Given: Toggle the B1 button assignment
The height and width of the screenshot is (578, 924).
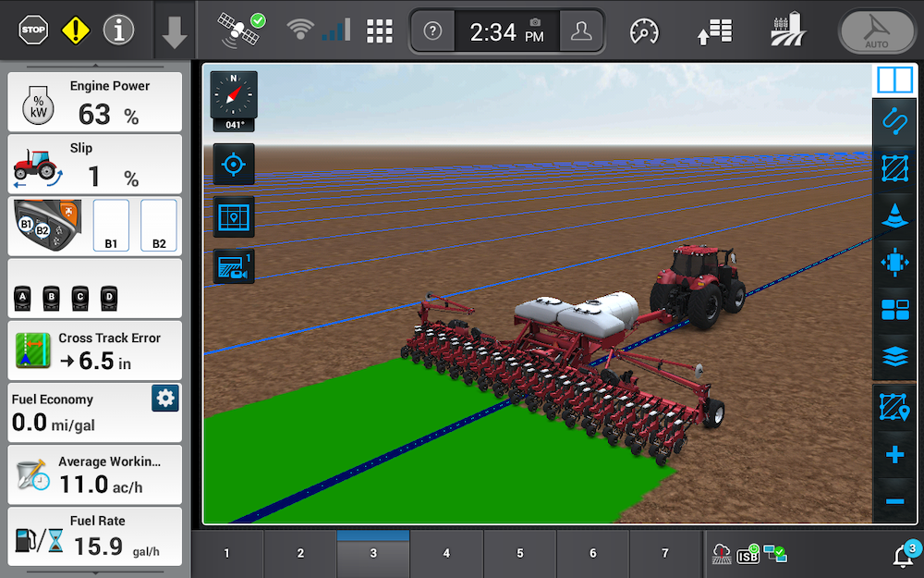Looking at the screenshot, I should (x=111, y=225).
